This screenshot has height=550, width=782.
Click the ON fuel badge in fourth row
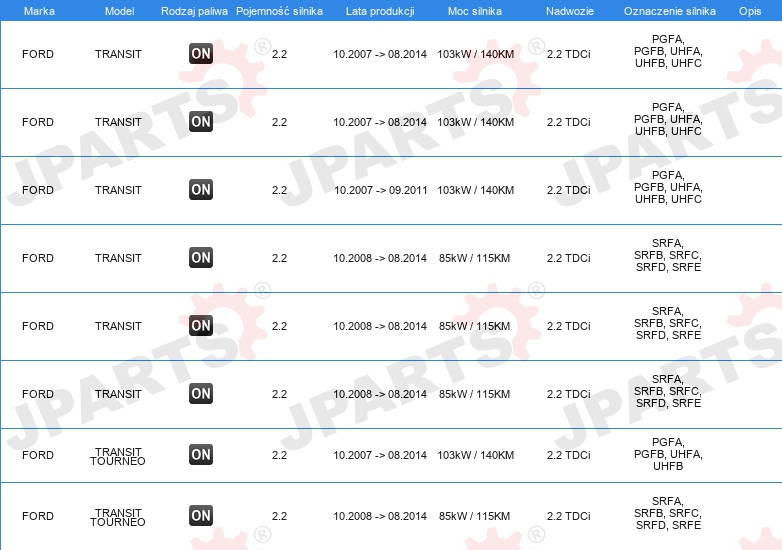point(201,258)
